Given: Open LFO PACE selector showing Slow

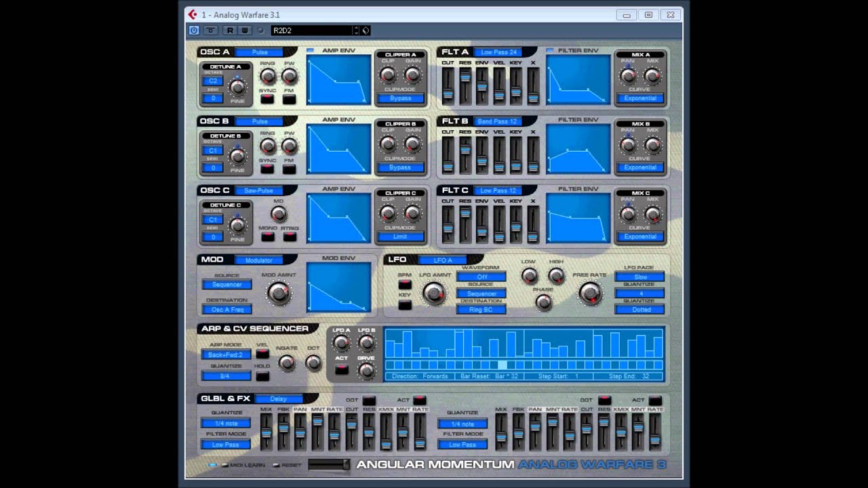Looking at the screenshot, I should [x=640, y=277].
